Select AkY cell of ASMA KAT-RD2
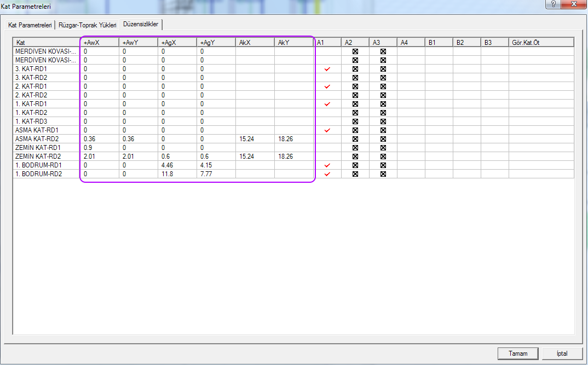 pyautogui.click(x=293, y=139)
